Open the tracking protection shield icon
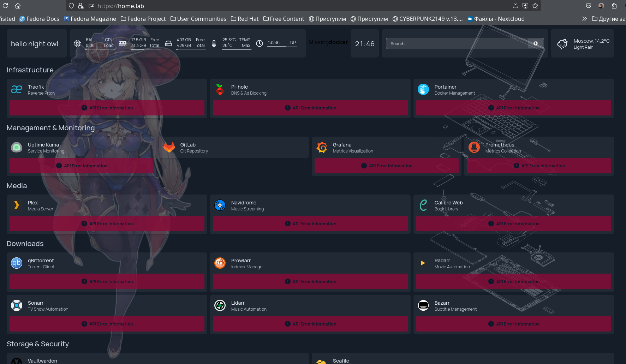The width and height of the screenshot is (626, 364). [71, 6]
